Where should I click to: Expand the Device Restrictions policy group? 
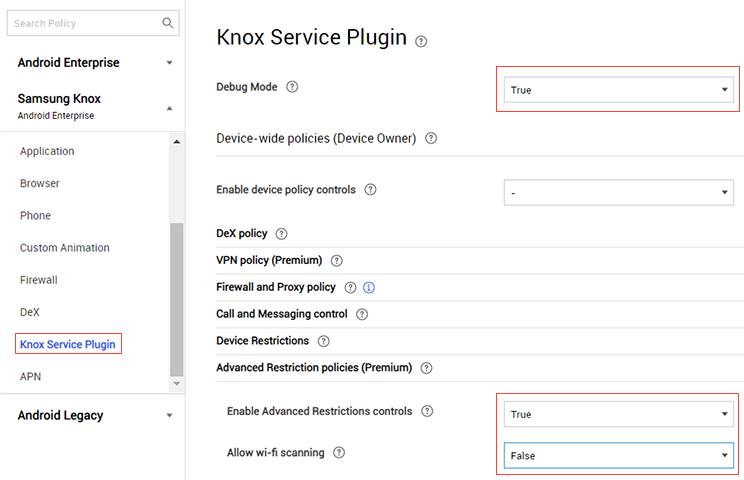coord(262,341)
